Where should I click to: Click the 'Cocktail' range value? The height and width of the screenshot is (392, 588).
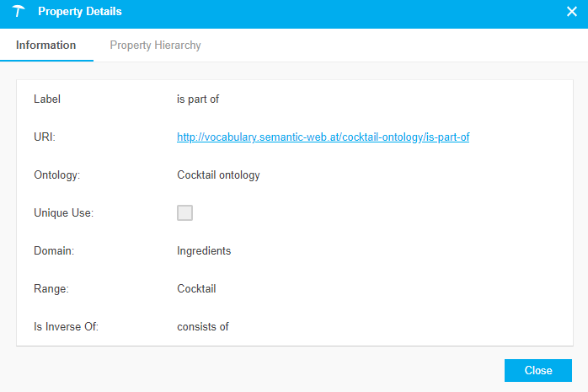(196, 288)
